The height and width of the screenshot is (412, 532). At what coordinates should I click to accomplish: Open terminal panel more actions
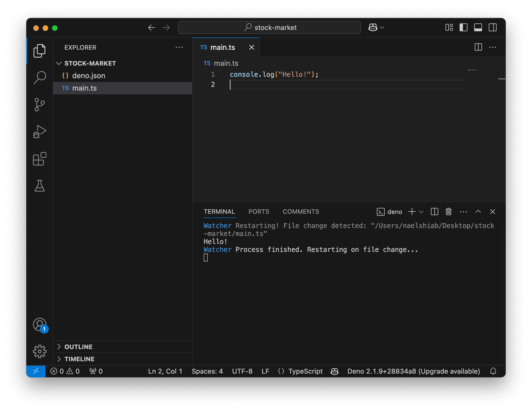[463, 212]
